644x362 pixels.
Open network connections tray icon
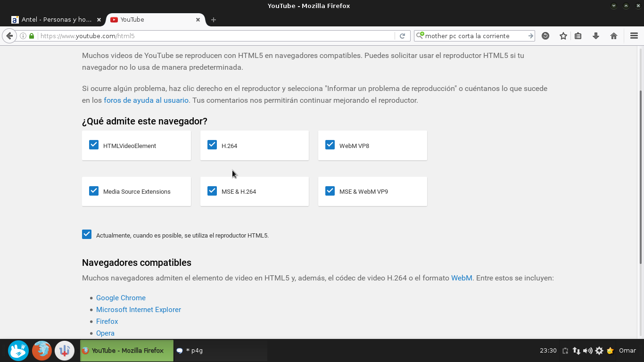577,351
